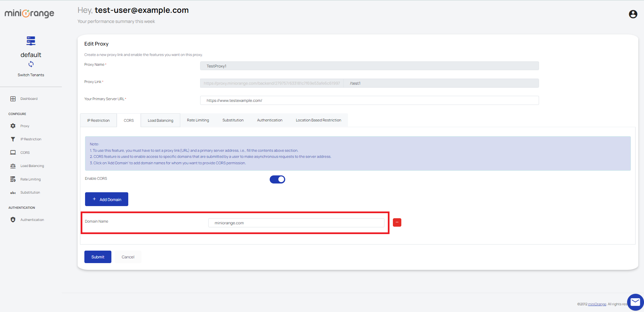This screenshot has width=644, height=312.
Task: Click the CORS monitor icon in sidebar
Action: (13, 152)
